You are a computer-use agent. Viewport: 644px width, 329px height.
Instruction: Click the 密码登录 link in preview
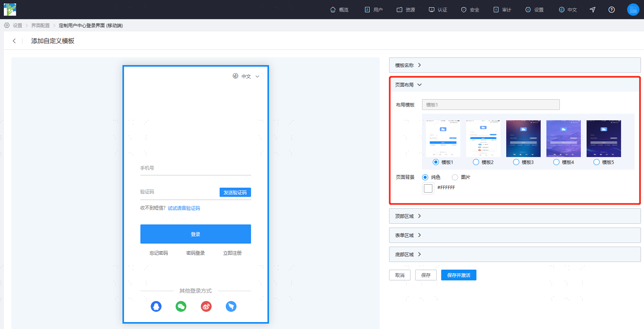[195, 253]
